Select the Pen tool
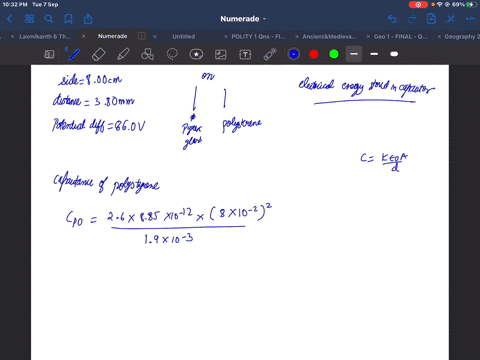The height and width of the screenshot is (360, 480). (x=73, y=54)
